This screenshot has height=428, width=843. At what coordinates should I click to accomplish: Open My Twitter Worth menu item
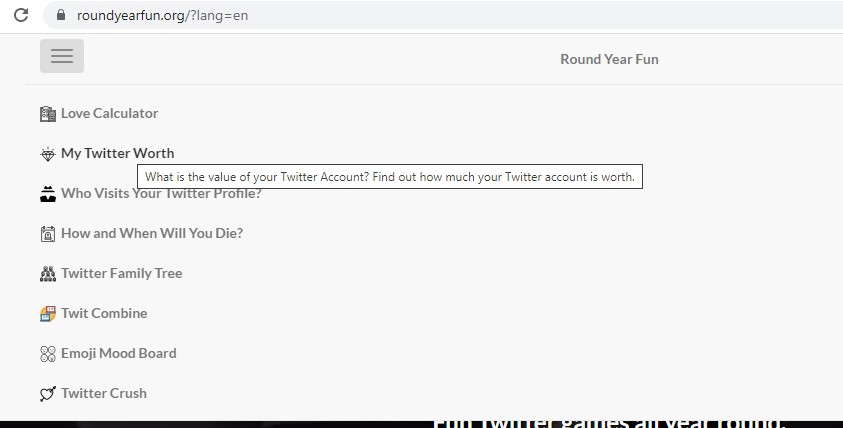(118, 153)
